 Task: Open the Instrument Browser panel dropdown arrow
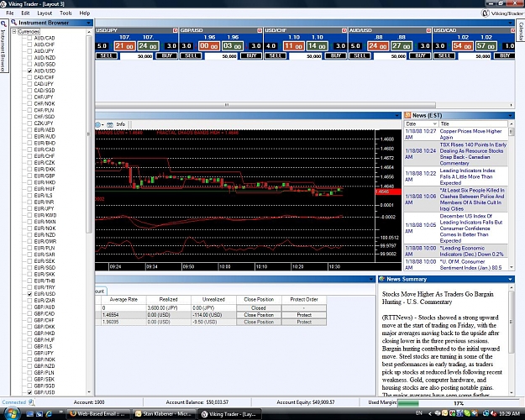[x=89, y=23]
